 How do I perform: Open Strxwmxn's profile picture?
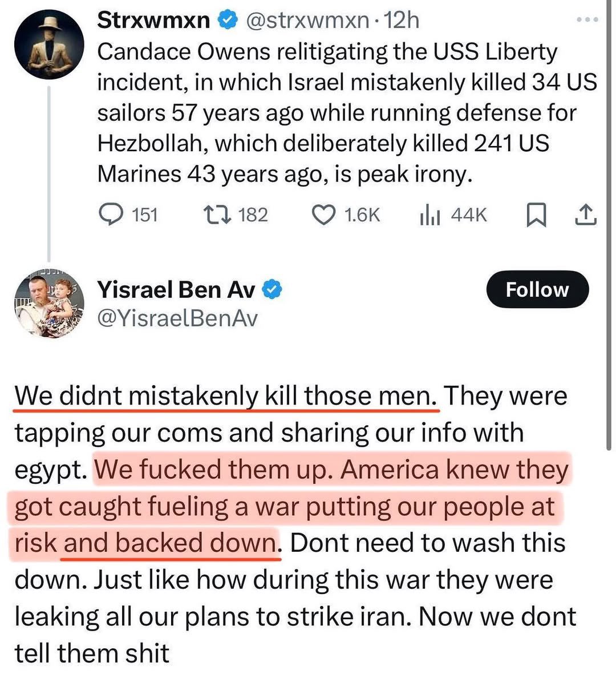[49, 44]
